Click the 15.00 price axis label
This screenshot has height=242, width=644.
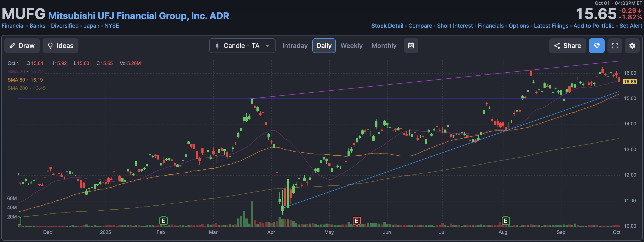630,98
